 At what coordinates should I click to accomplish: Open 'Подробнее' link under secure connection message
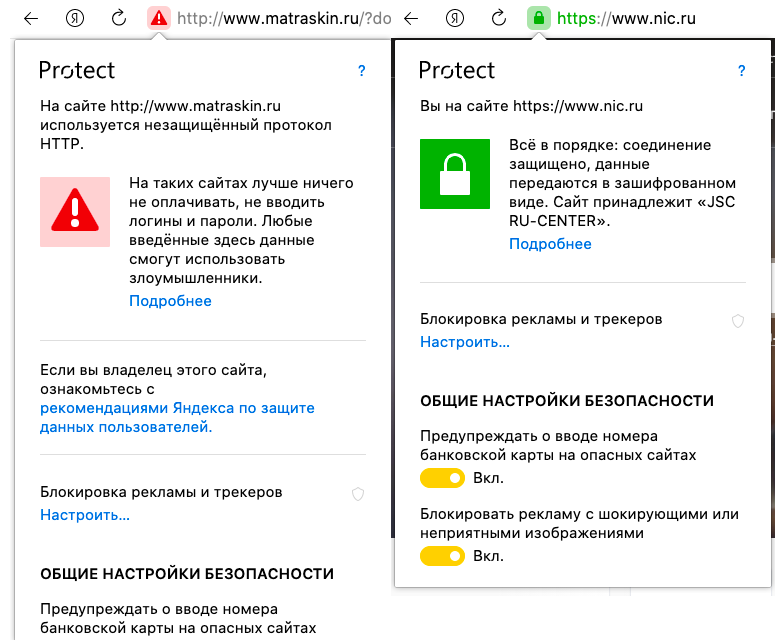pos(550,244)
